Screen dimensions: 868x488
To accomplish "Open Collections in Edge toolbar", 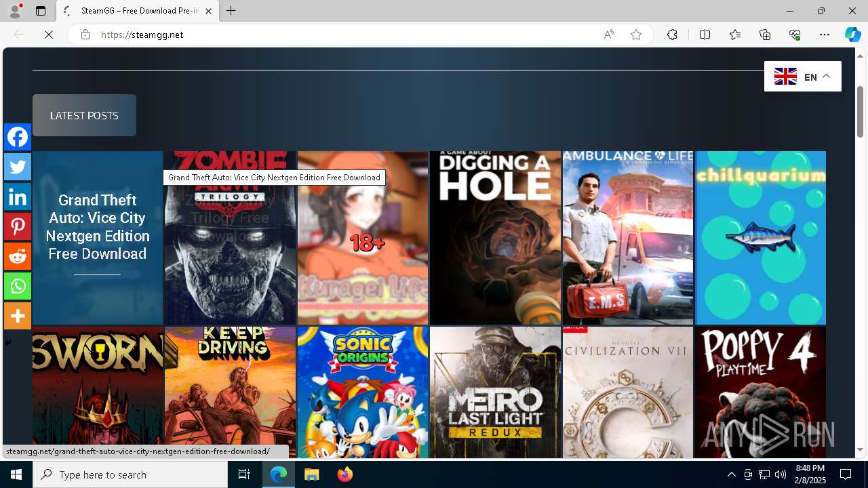I will point(765,35).
